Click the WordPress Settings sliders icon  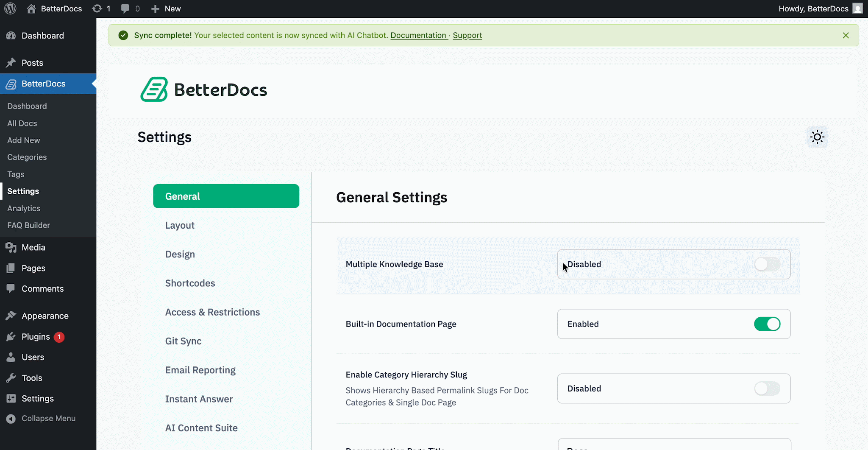coord(11,399)
